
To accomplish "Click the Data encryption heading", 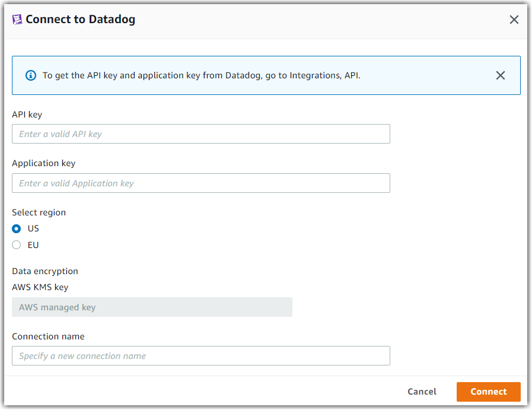I will click(x=44, y=271).
